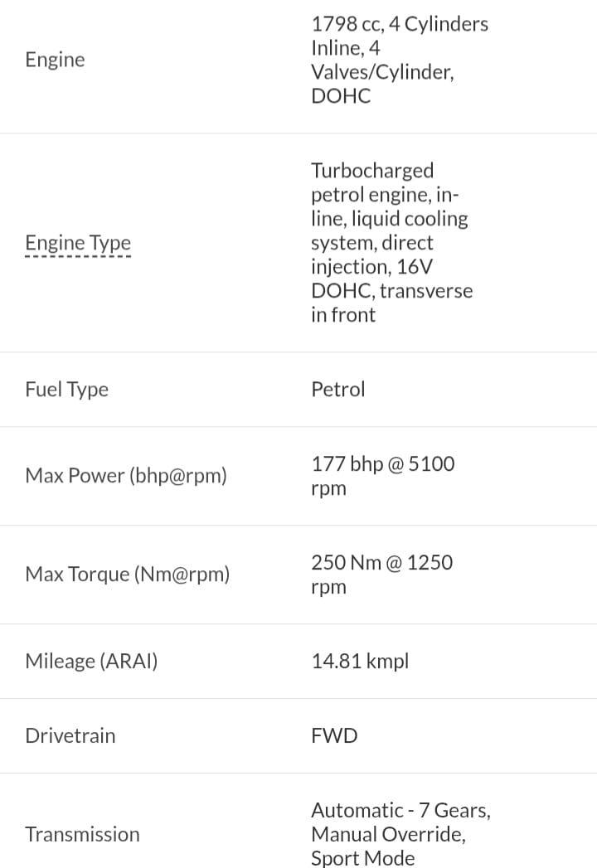Select the Fuel Type label

tap(66, 389)
